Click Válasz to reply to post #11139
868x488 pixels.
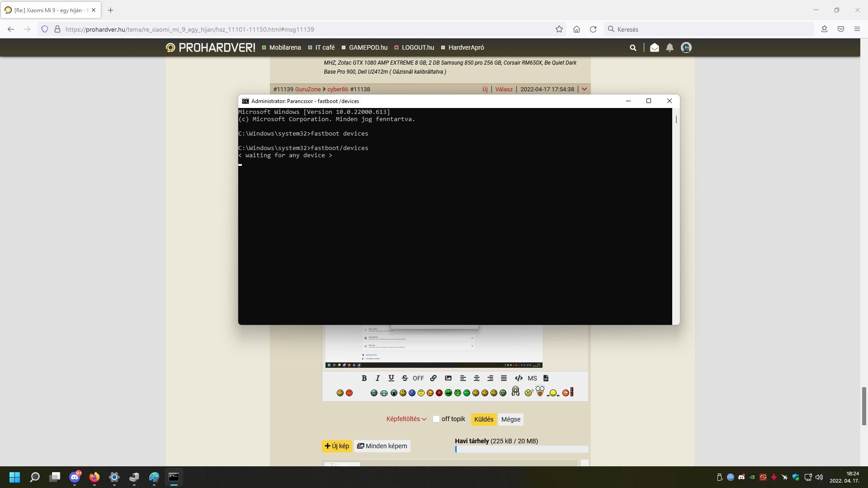click(x=504, y=89)
